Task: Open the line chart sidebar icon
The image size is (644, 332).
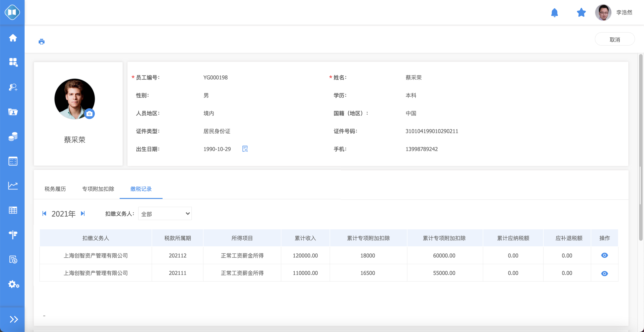Action: 13,186
